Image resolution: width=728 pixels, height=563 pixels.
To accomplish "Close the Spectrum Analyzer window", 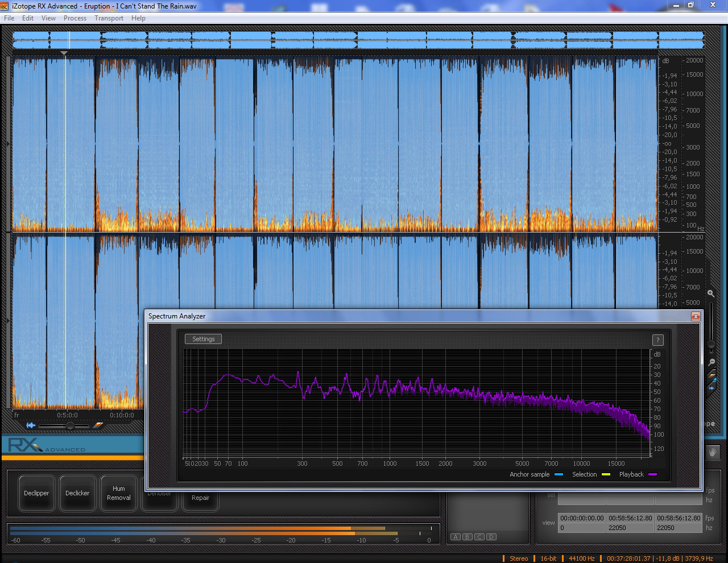I will click(696, 316).
